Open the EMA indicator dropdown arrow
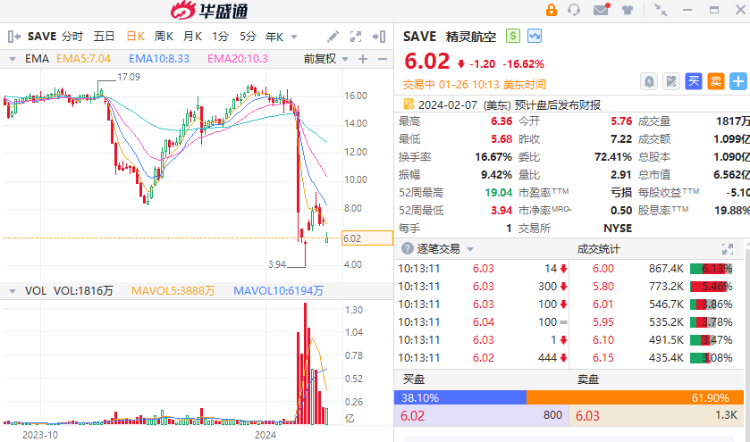Screen dimensions: 750x442 click(12, 59)
